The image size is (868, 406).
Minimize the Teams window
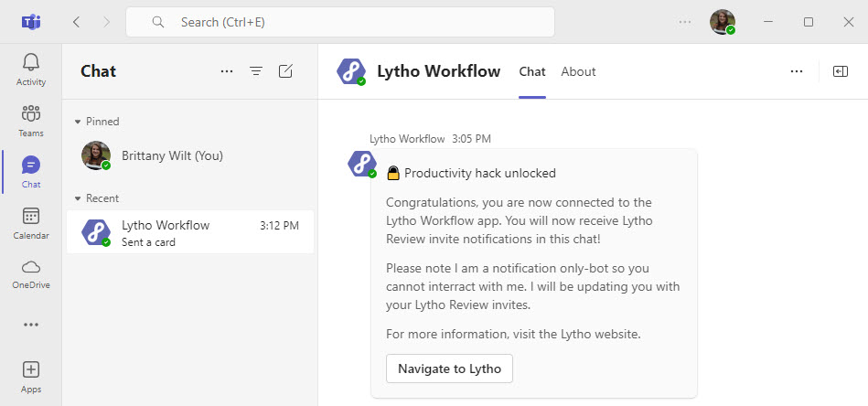tap(767, 22)
